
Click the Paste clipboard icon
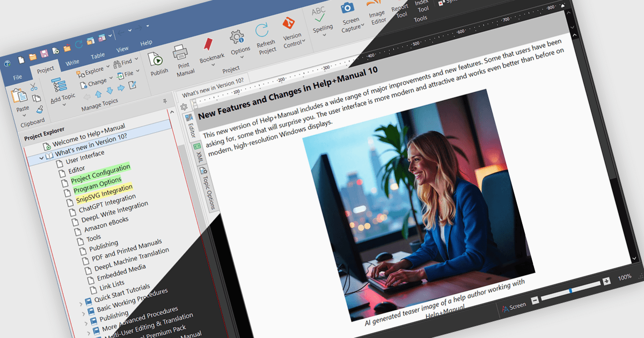[19, 96]
